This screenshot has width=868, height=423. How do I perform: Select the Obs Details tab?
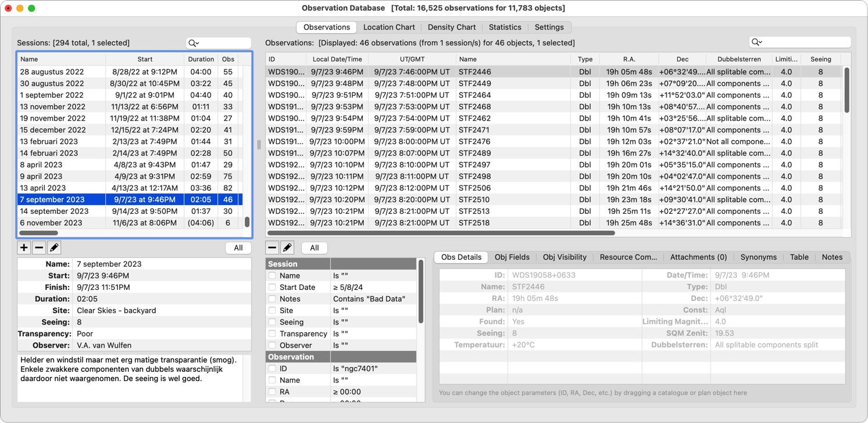click(x=461, y=257)
